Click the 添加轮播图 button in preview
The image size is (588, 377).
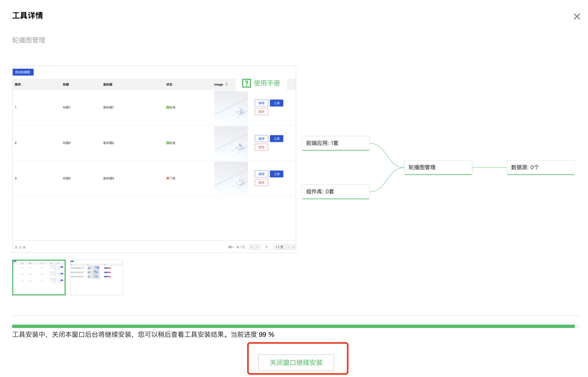23,72
